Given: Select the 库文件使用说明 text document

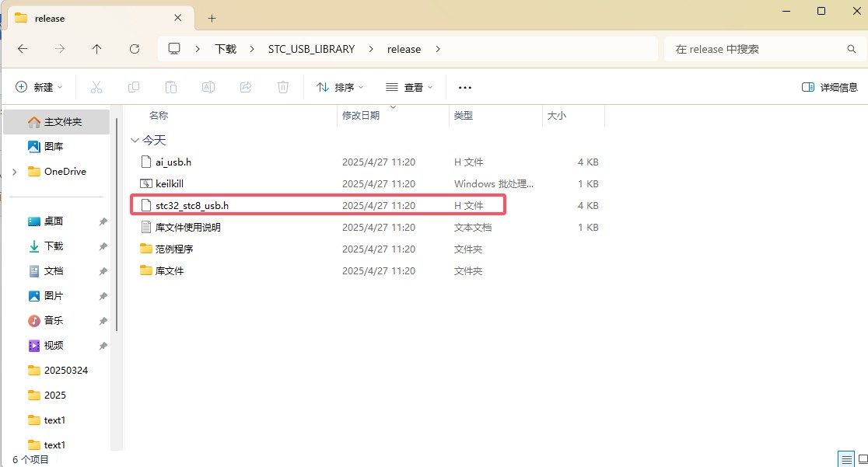Looking at the screenshot, I should 187,228.
